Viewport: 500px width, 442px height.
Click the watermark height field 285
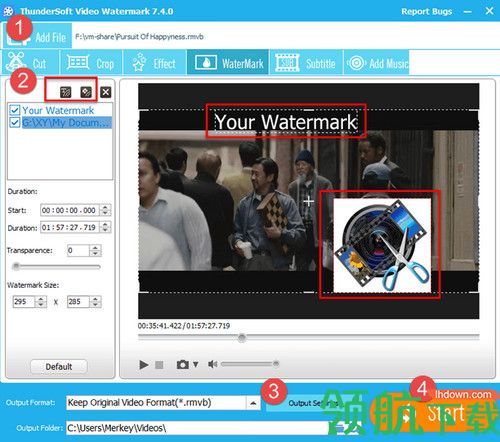click(x=78, y=302)
